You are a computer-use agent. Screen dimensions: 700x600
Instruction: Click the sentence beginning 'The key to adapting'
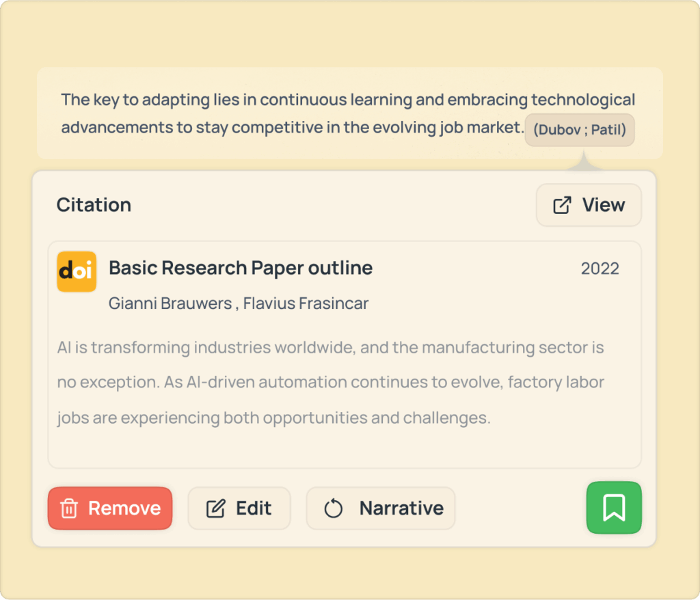click(x=348, y=113)
